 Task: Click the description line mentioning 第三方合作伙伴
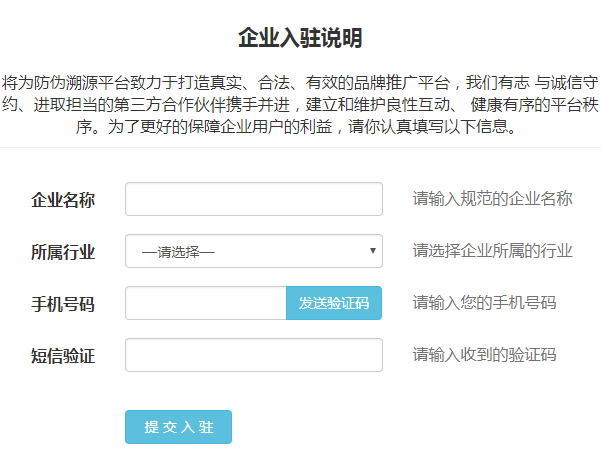click(x=300, y=105)
